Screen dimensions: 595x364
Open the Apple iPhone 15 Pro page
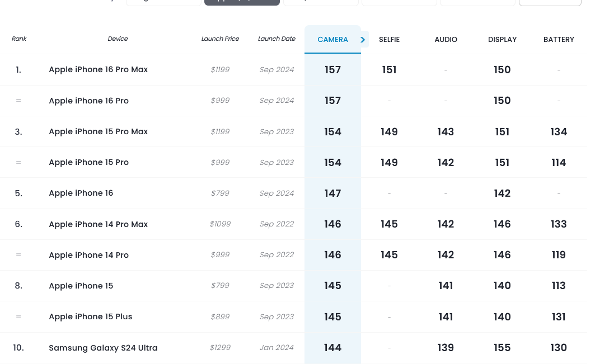coord(89,162)
